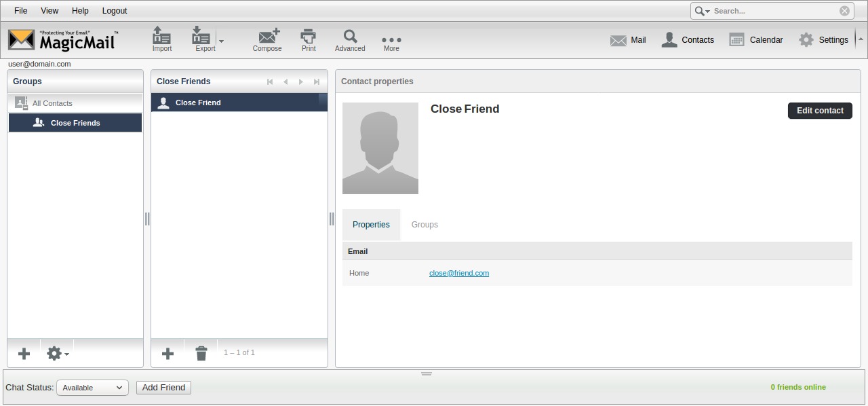Open the close@friend.com email link
The height and width of the screenshot is (406, 868).
pyautogui.click(x=459, y=273)
